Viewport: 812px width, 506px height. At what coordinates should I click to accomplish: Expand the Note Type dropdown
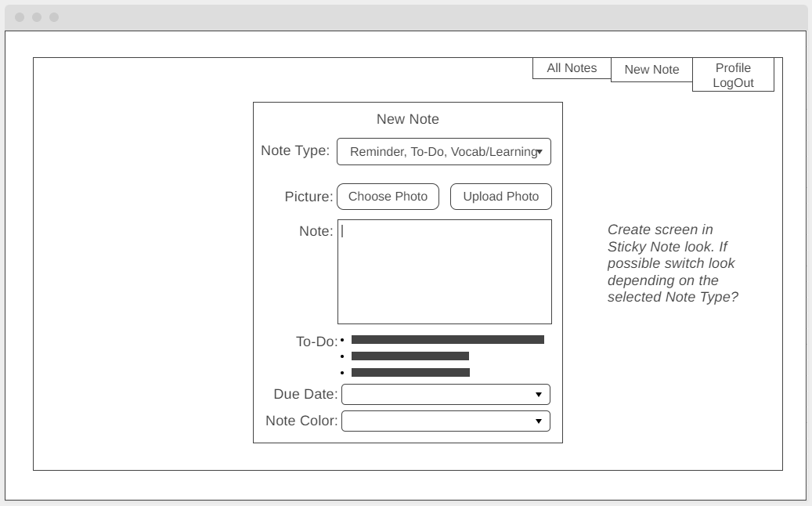(x=444, y=152)
